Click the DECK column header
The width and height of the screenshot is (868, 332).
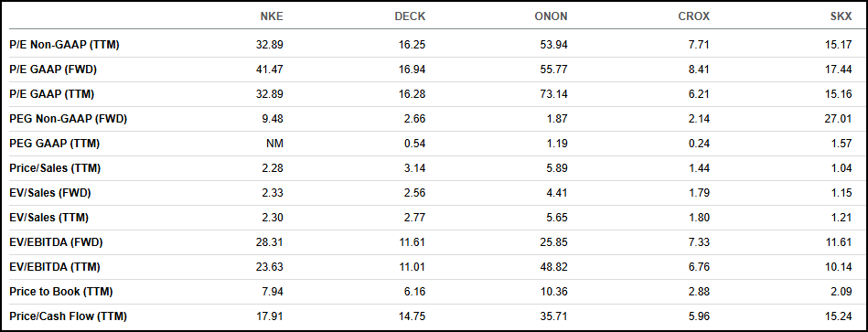[x=410, y=16]
